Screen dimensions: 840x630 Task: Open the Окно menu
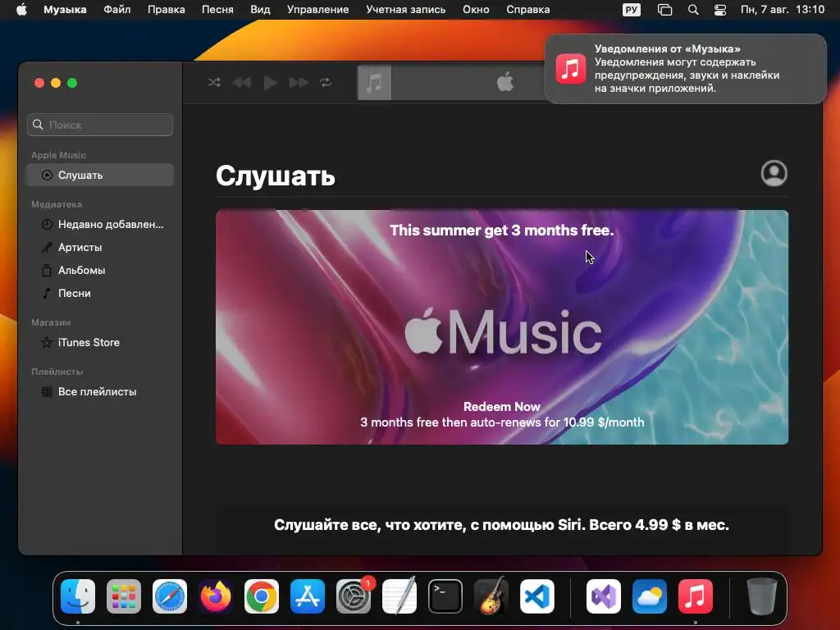(x=476, y=10)
